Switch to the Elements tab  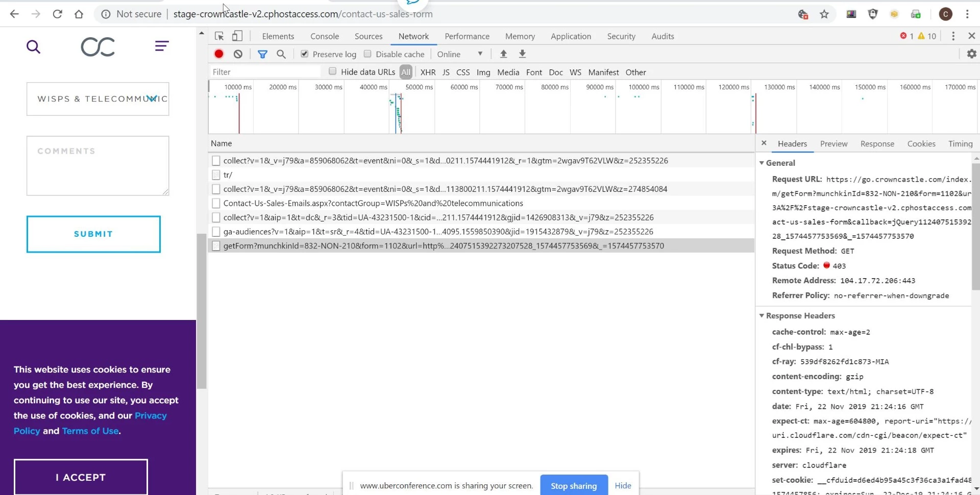tap(278, 36)
